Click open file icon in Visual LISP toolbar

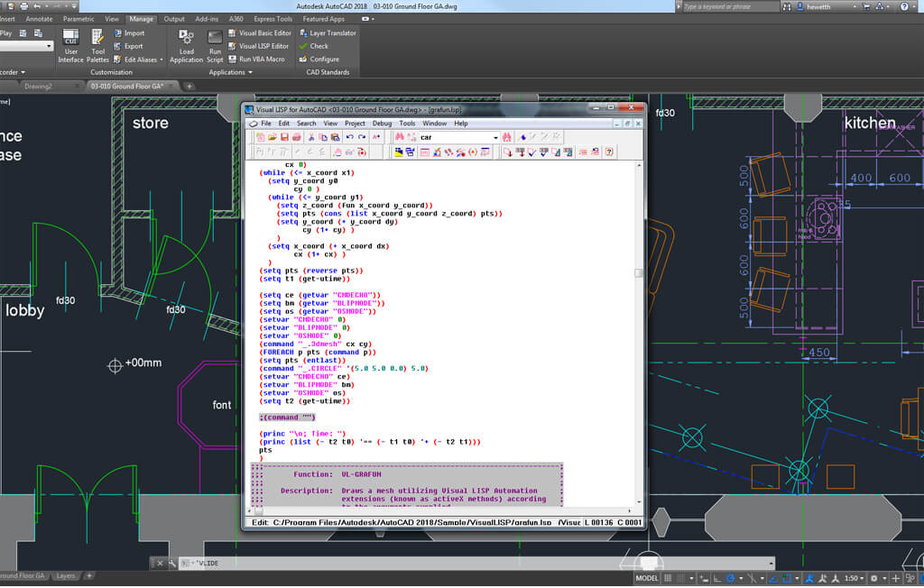coord(273,137)
